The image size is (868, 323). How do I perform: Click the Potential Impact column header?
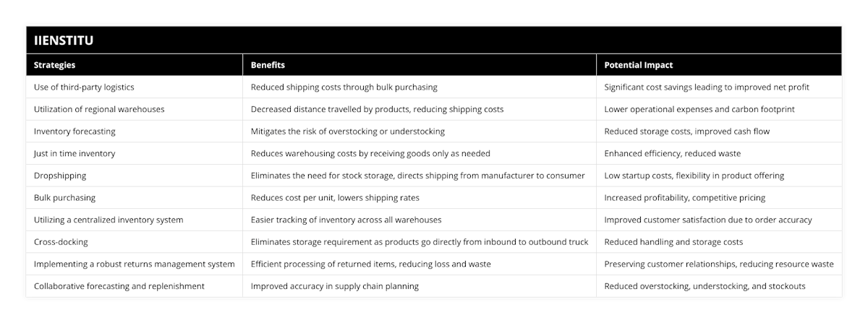(639, 65)
